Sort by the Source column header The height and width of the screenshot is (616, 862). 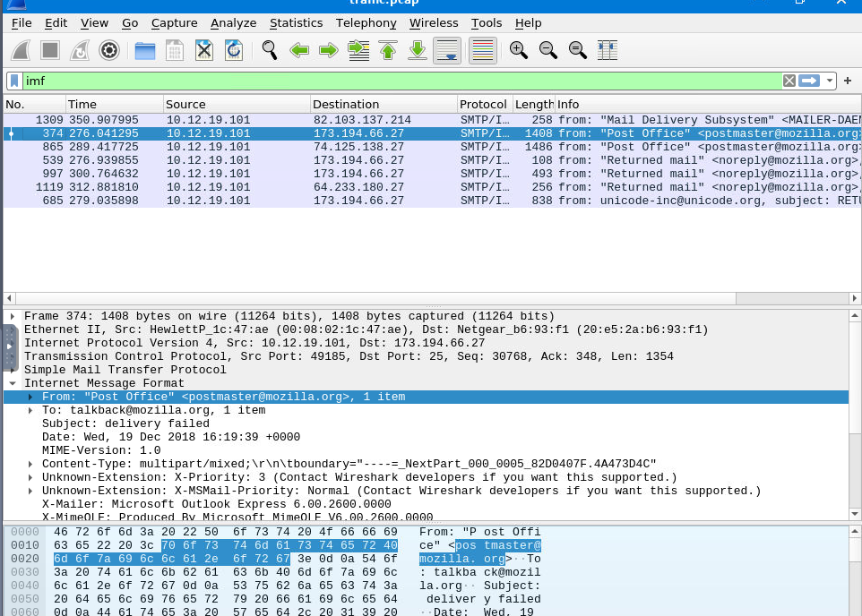237,105
